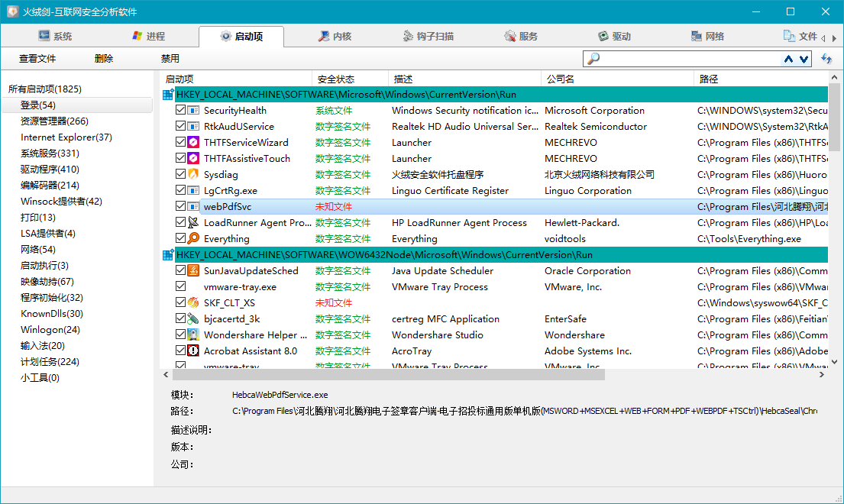This screenshot has width=844, height=504.
Task: Select 映像劫持(67) category
Action: pos(47,281)
